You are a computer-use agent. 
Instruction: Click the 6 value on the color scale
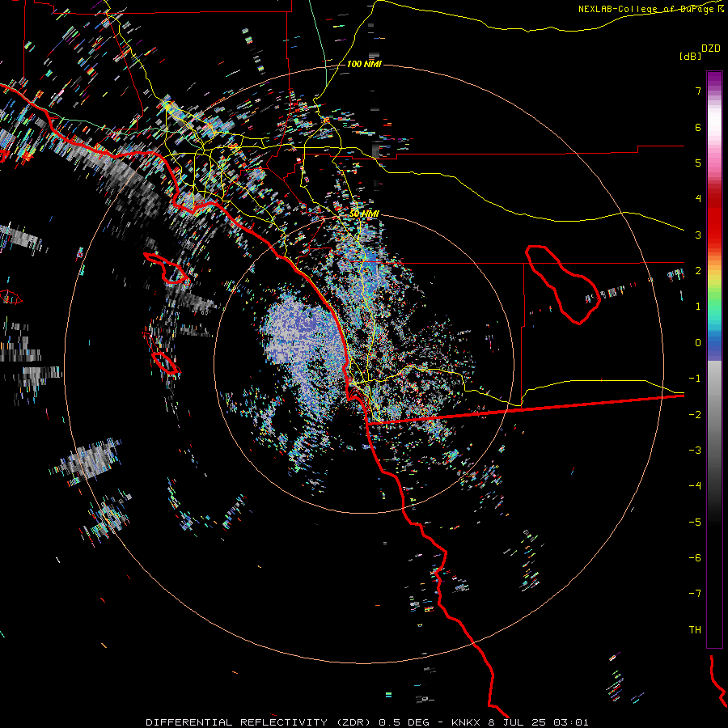pyautogui.click(x=698, y=127)
